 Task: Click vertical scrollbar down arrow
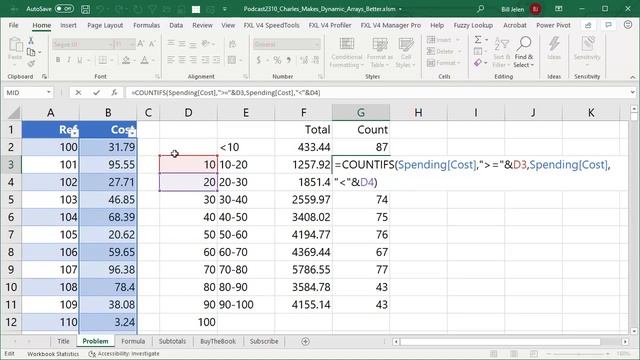tap(634, 331)
